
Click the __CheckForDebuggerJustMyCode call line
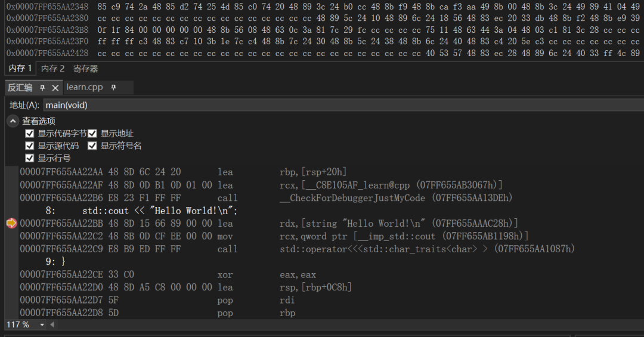click(266, 197)
